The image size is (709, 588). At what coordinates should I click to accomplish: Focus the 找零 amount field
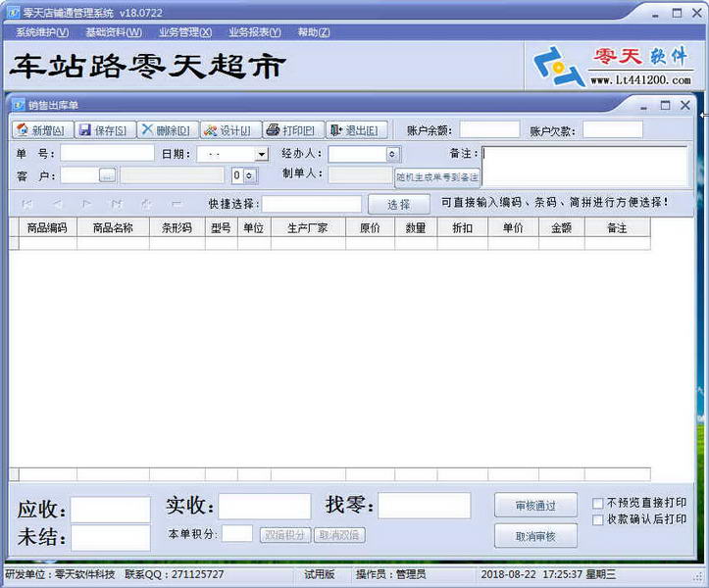tap(425, 506)
